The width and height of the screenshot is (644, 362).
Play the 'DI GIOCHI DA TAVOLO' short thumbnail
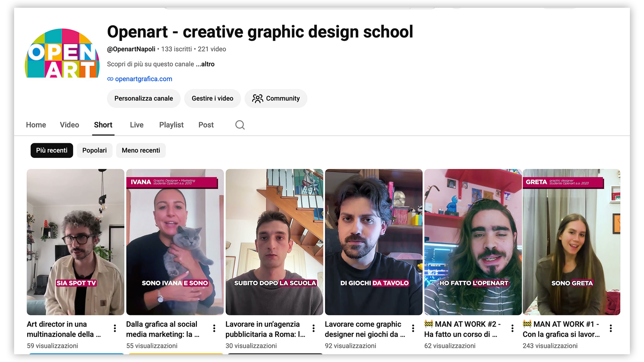pos(374,242)
